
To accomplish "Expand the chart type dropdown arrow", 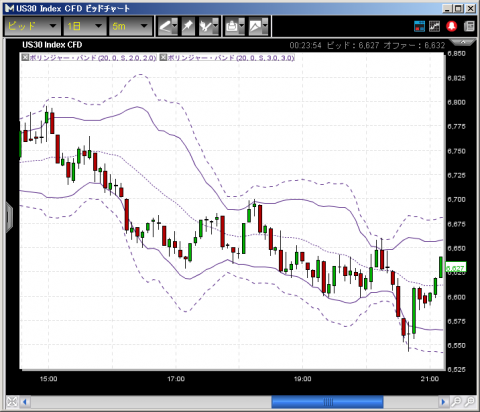I will [265, 26].
